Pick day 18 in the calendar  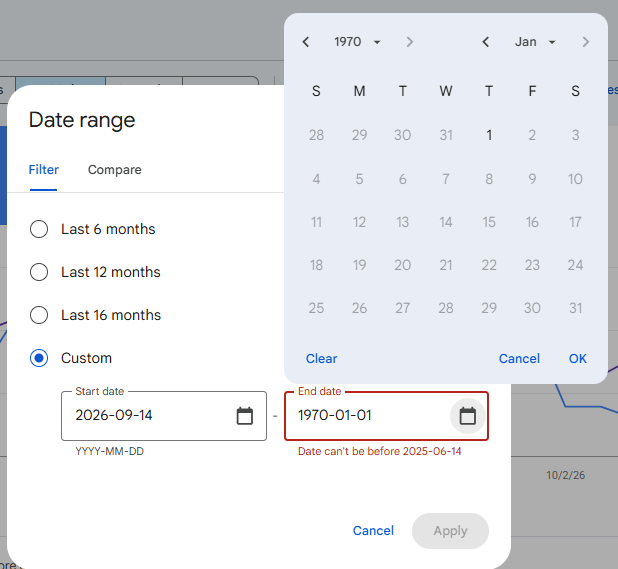tap(316, 265)
